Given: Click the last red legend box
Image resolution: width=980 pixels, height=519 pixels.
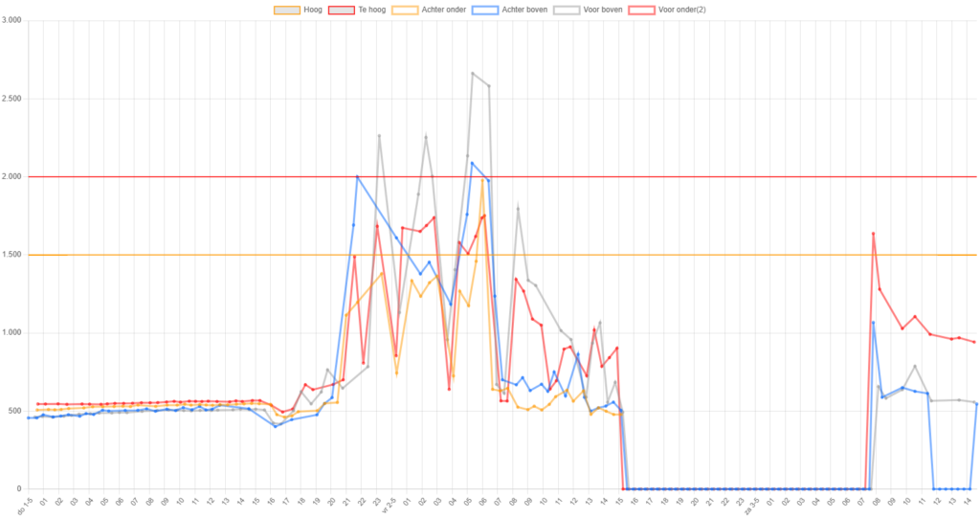Looking at the screenshot, I should tap(642, 10).
